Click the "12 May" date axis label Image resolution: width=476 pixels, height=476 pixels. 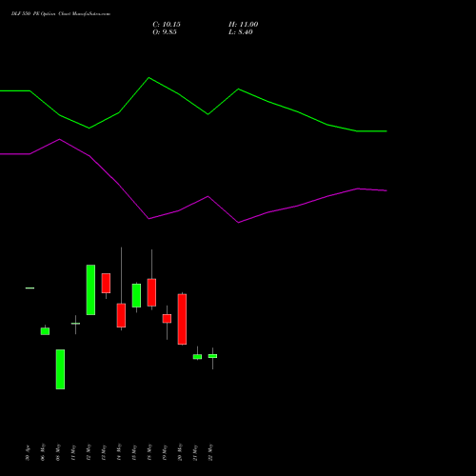[89, 452]
